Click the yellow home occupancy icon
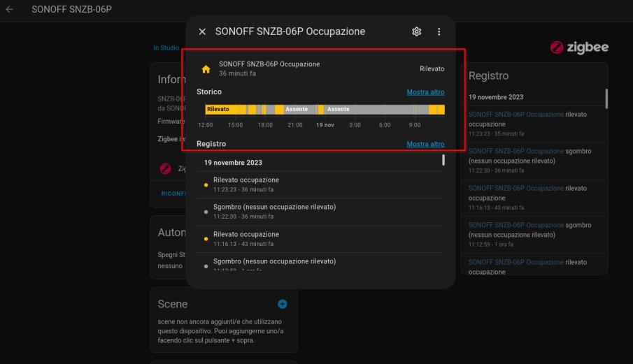 pos(206,69)
